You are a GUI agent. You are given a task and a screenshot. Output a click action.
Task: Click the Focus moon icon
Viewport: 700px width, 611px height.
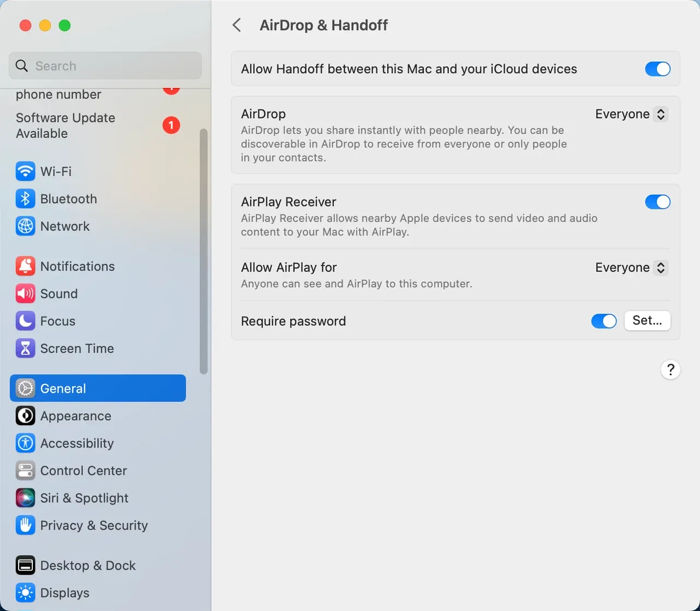(x=25, y=321)
